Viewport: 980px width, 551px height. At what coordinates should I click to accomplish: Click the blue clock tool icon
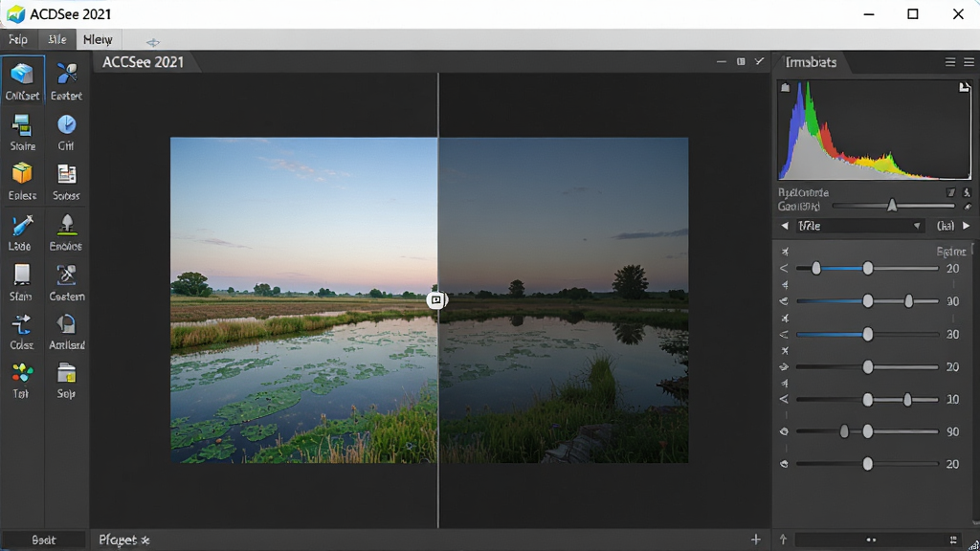(x=66, y=125)
